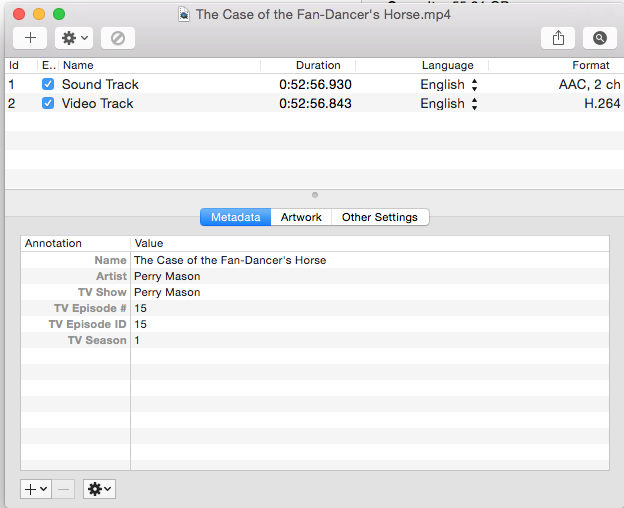Click the window title The Case of the Fan-Dancer's Horse.mp4

tap(323, 15)
